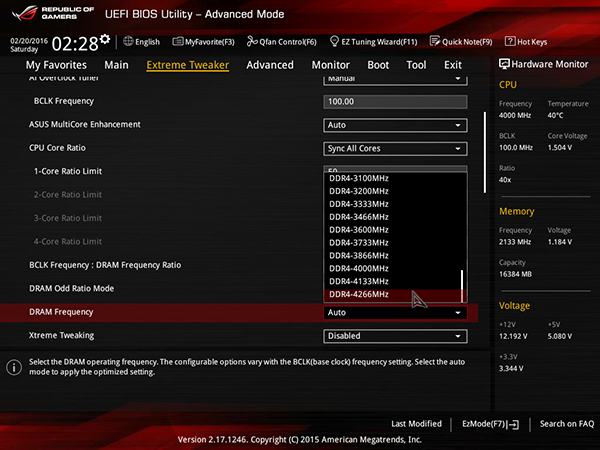
Task: Click the clock settings gear icon
Action: point(105,39)
